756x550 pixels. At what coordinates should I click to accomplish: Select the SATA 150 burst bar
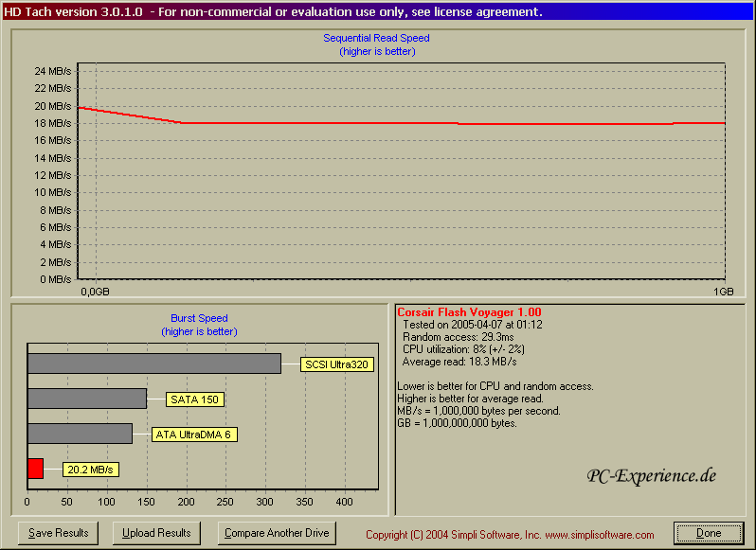[x=87, y=399]
